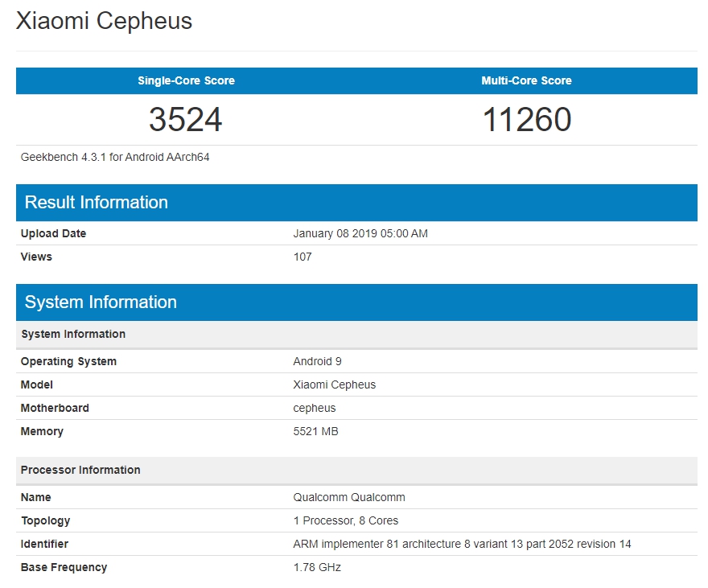Click the "Memory" row label
708x588 pixels.
click(x=42, y=431)
